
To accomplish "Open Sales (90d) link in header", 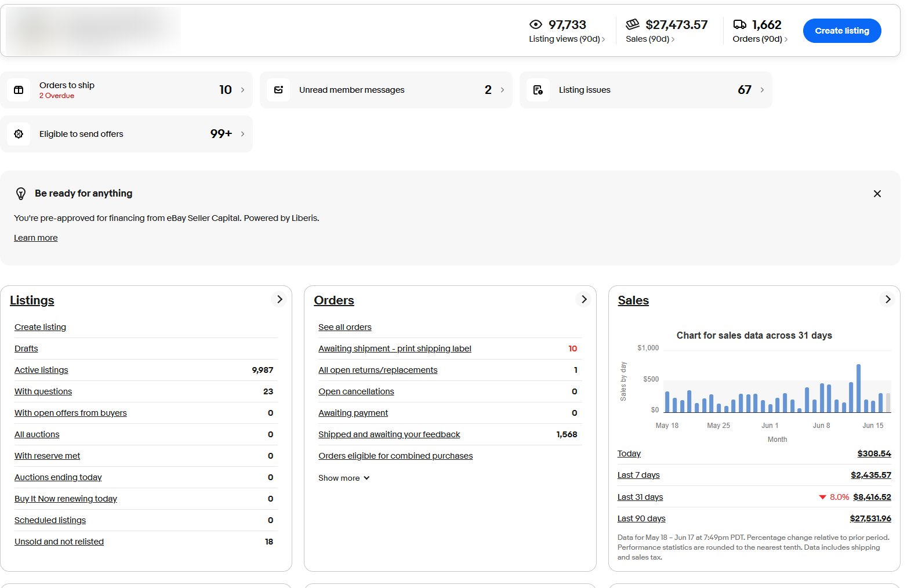I will 649,39.
